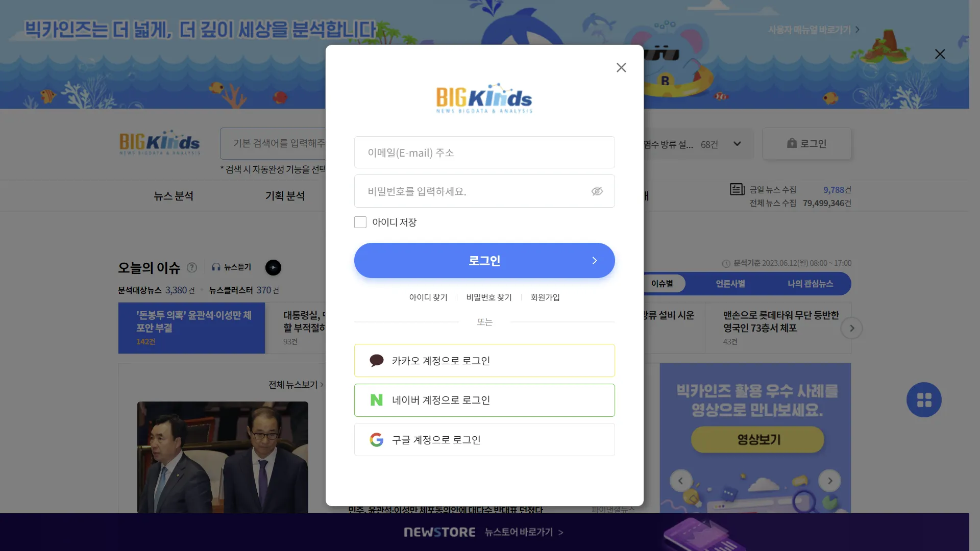
Task: Go to previous promo slide arrow
Action: [680, 481]
